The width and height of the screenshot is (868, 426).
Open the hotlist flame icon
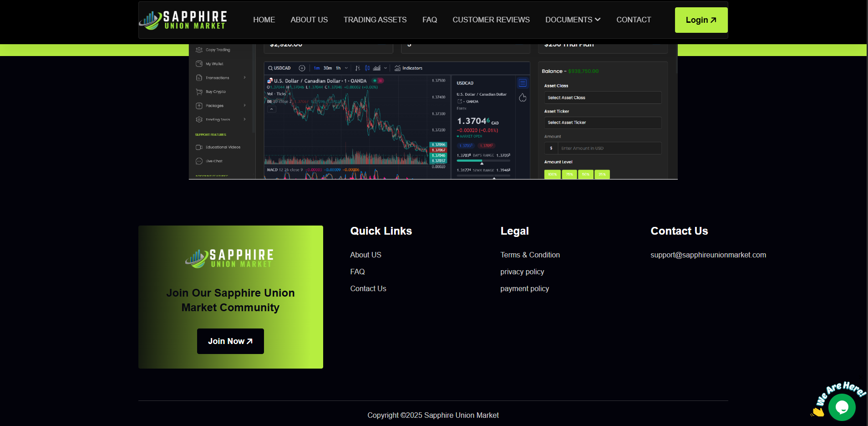coord(523,98)
